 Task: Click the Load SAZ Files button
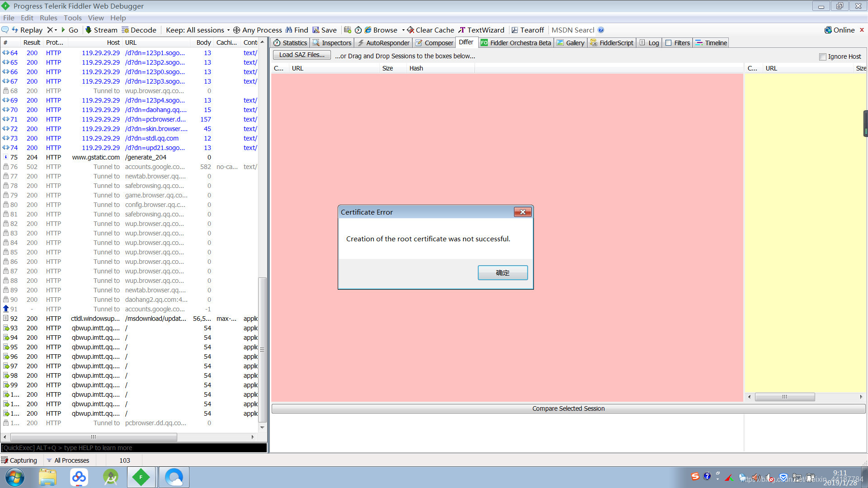point(302,56)
